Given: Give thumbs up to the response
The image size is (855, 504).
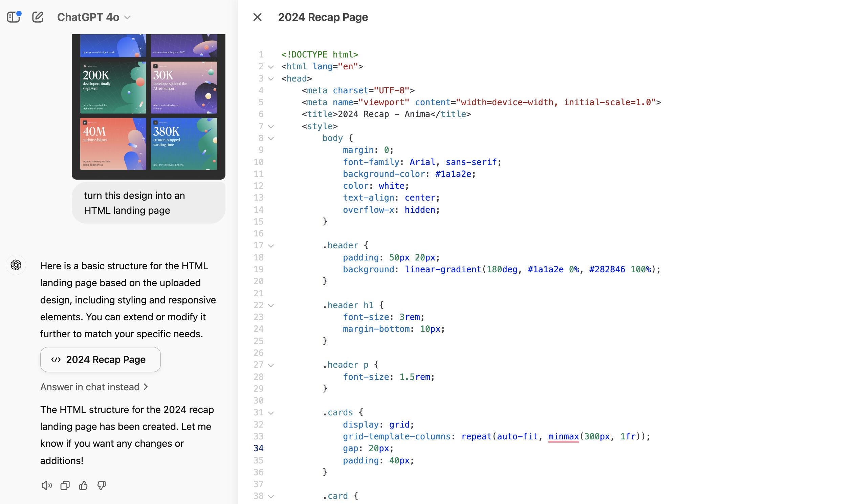Looking at the screenshot, I should click(x=83, y=485).
